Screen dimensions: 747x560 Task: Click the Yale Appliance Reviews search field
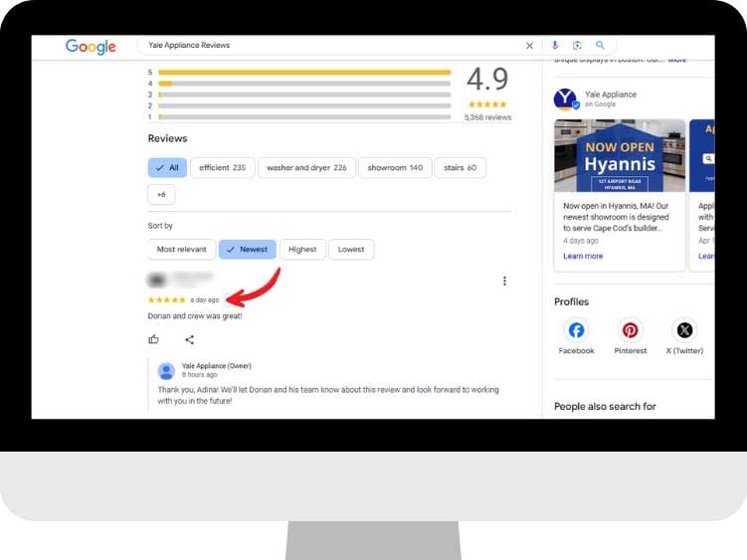328,46
